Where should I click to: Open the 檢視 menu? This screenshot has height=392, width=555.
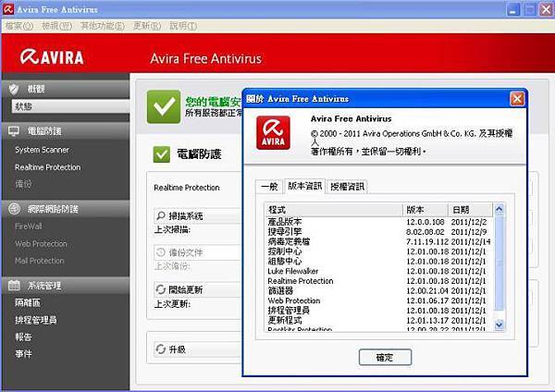pos(56,26)
